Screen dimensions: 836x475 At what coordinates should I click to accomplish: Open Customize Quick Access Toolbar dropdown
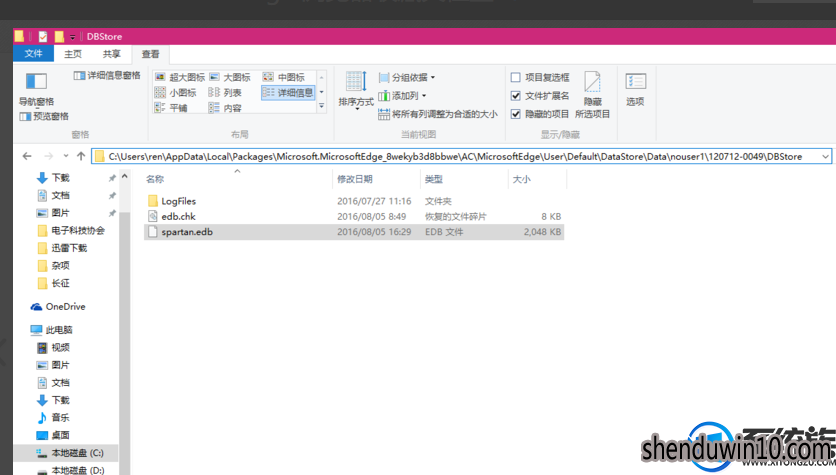click(73, 37)
